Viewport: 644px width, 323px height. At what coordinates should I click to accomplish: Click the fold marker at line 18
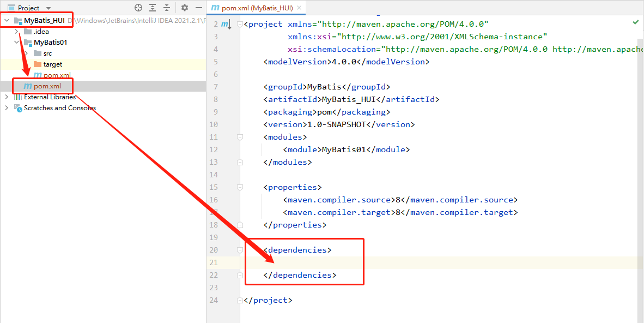(x=240, y=225)
